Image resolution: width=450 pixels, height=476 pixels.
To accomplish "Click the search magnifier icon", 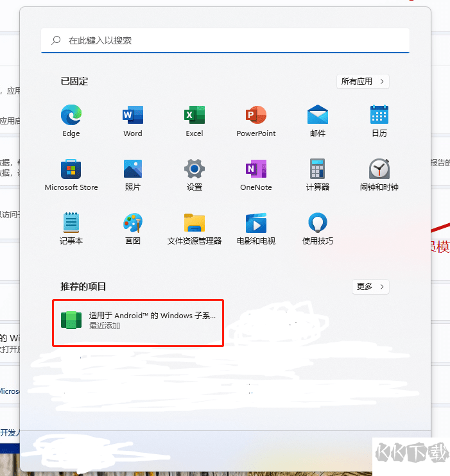I will (56, 40).
